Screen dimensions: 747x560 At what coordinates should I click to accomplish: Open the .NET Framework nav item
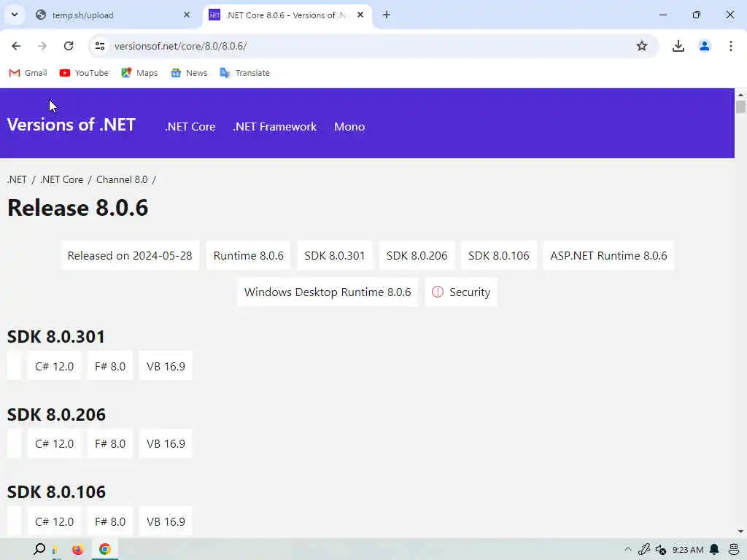click(x=275, y=127)
